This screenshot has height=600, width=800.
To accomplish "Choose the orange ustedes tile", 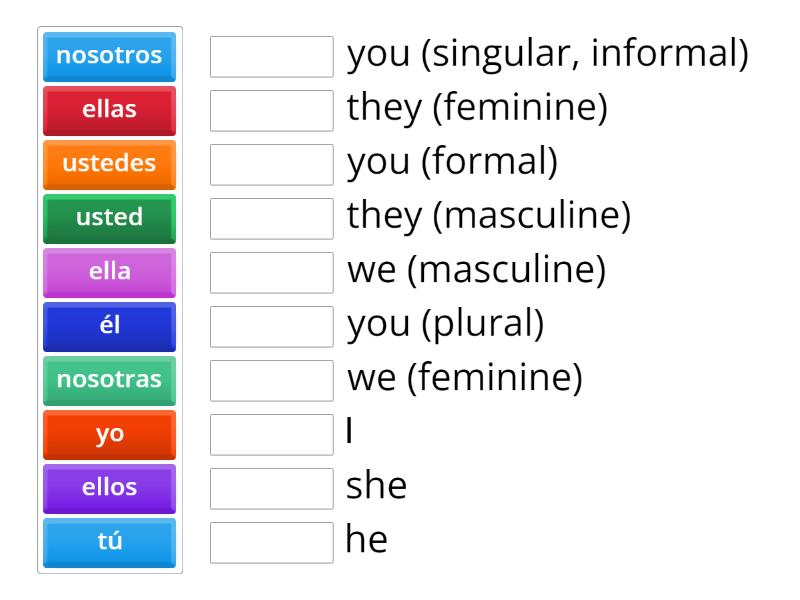I will (x=109, y=165).
